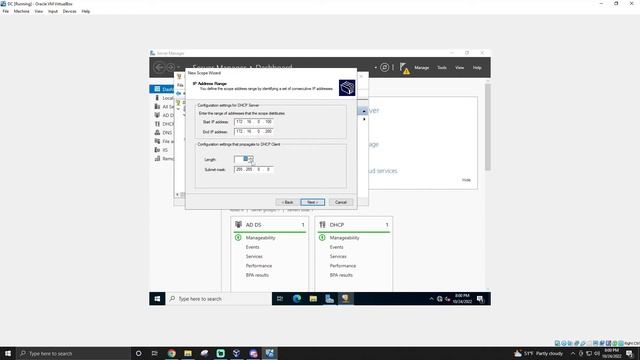Open Task View in the VM taskbar
640x360 pixels.
point(280,299)
